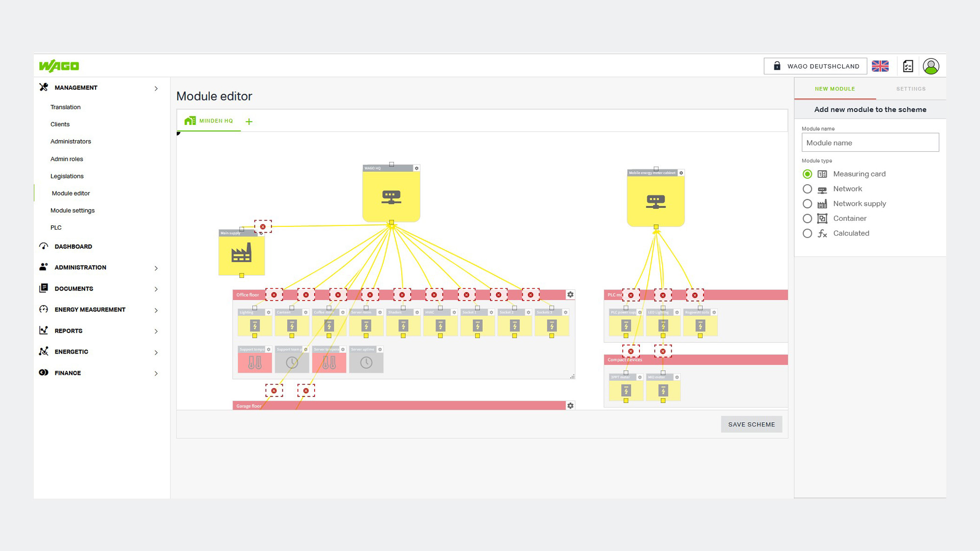Select Network supply module type

tap(807, 204)
